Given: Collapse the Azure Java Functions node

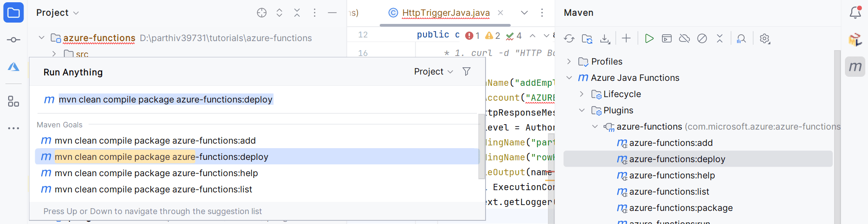Looking at the screenshot, I should pos(569,78).
